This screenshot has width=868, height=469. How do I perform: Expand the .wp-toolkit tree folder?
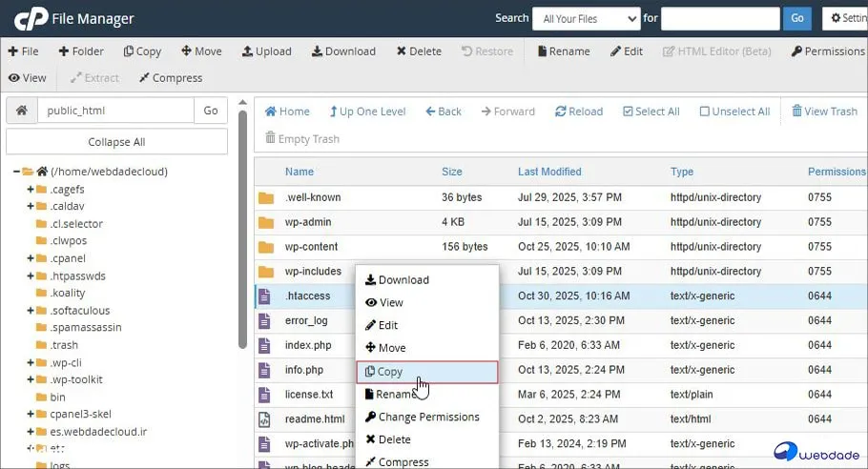[31, 380]
